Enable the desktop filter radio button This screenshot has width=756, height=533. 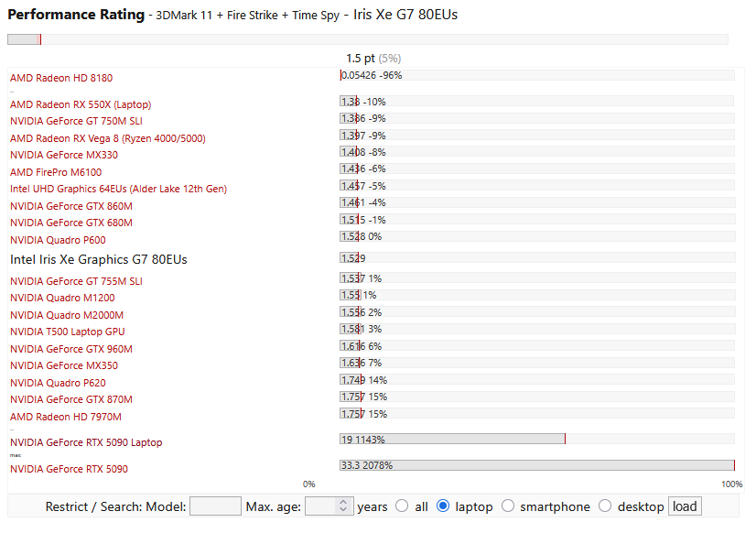click(605, 506)
